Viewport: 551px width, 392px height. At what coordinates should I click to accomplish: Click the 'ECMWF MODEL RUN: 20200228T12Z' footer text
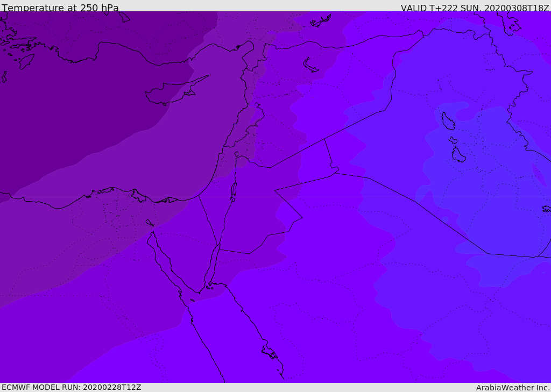coord(72,387)
